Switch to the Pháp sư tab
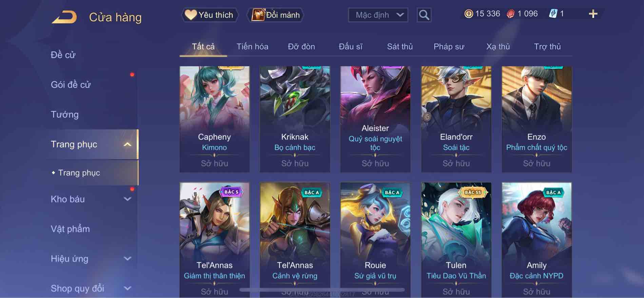Image resolution: width=644 pixels, height=298 pixels. click(x=449, y=46)
